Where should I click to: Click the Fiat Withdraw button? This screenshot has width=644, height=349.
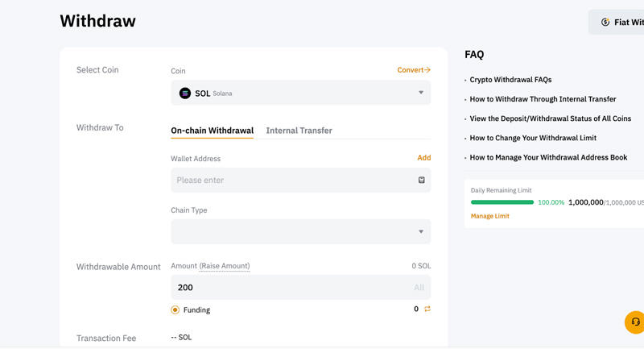[x=616, y=23]
